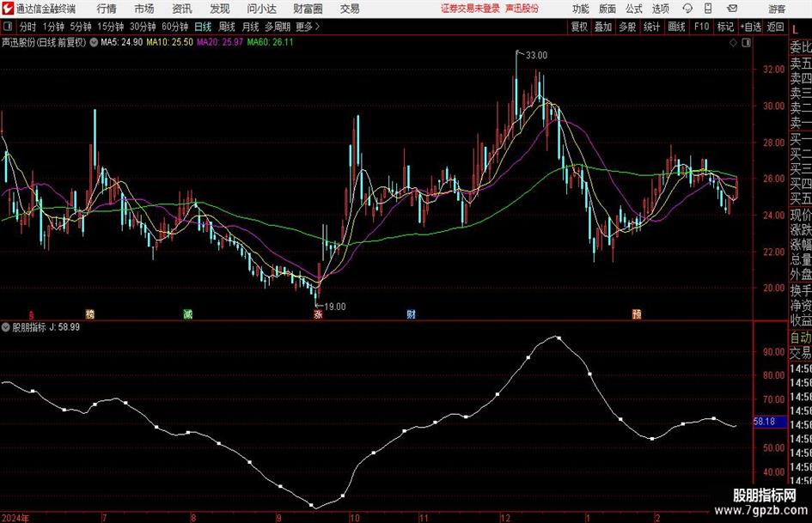Open the 选项 menu

(660, 9)
